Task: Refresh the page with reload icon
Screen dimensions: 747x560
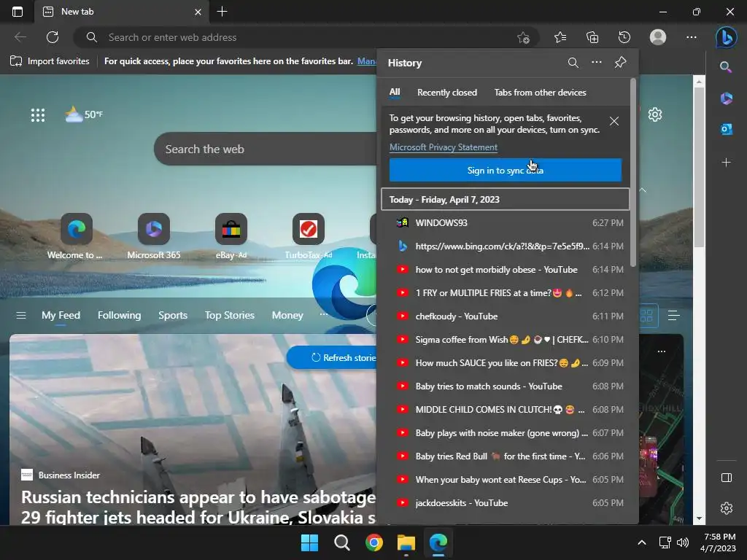Action: [x=53, y=37]
